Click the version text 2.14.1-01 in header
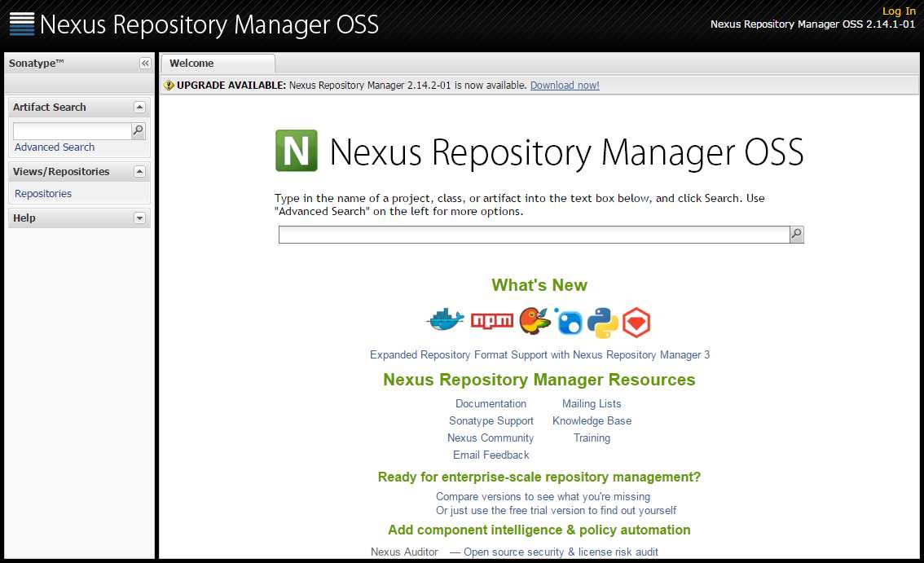The height and width of the screenshot is (563, 924). pyautogui.click(x=891, y=24)
